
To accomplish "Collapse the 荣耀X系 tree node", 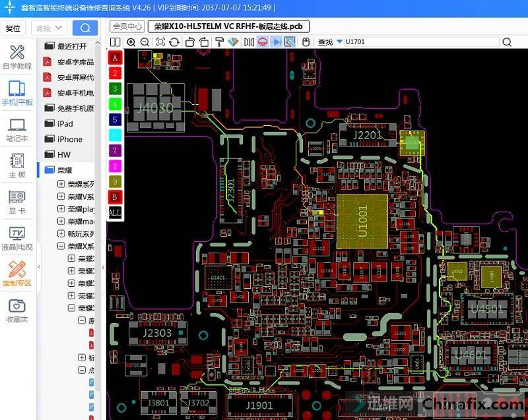I will [x=61, y=246].
